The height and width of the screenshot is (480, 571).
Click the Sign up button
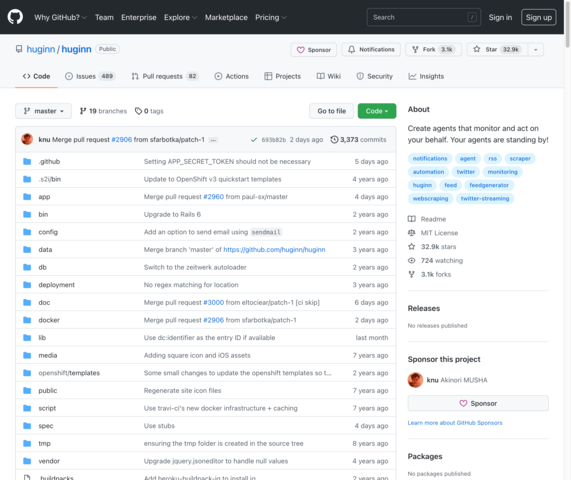click(x=539, y=17)
